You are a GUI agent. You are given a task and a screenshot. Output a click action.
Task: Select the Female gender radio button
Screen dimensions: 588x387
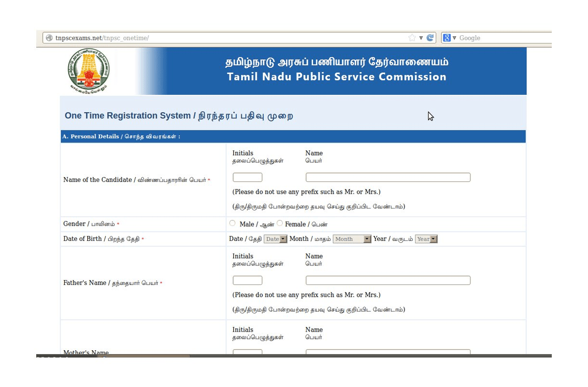[280, 223]
